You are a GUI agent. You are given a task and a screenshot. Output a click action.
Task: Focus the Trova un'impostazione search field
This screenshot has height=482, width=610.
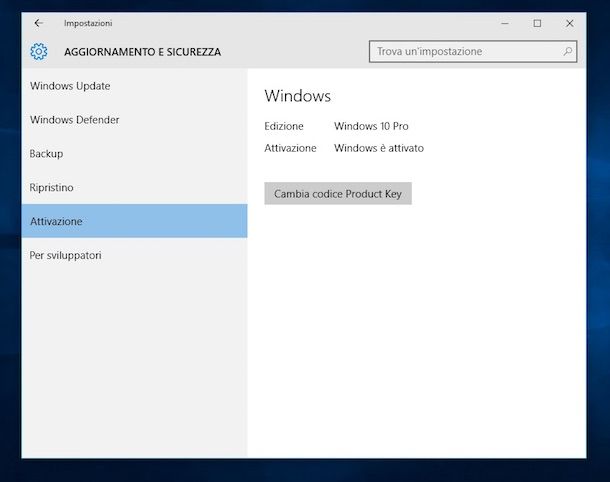coord(473,51)
